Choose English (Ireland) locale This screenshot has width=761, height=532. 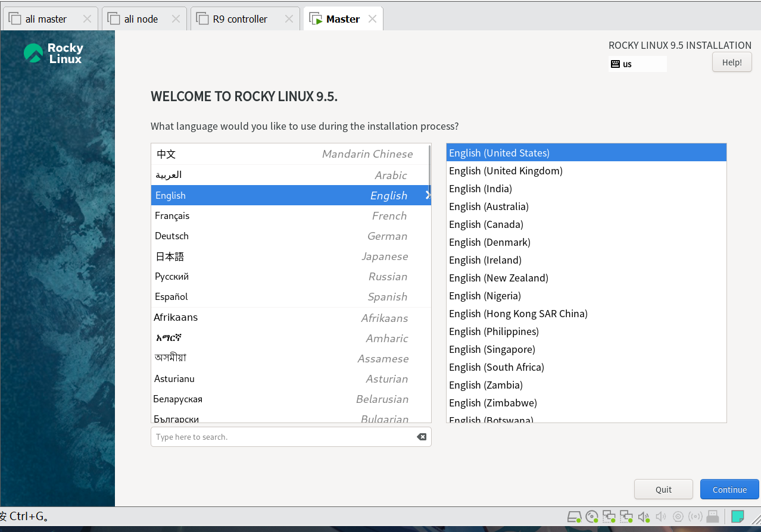(x=587, y=260)
